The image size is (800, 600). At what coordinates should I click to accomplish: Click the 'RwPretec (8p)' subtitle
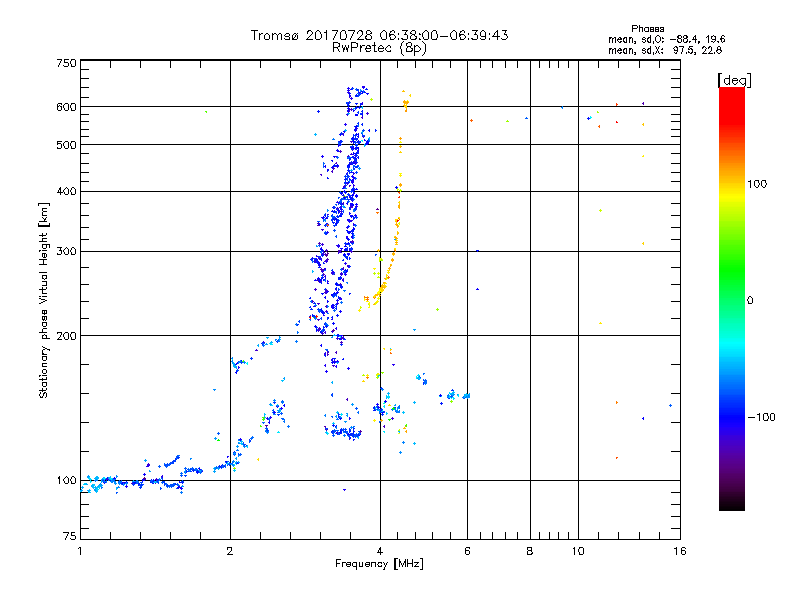379,48
